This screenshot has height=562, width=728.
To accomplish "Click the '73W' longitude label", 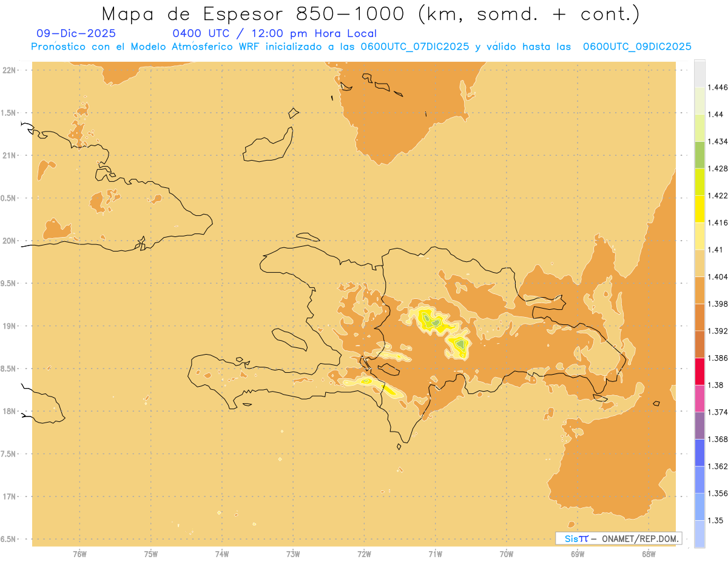I will pyautogui.click(x=293, y=554).
